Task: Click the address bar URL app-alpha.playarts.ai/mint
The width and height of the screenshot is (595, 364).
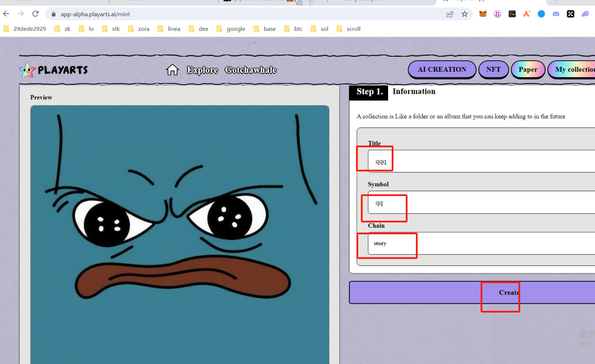Action: [95, 14]
